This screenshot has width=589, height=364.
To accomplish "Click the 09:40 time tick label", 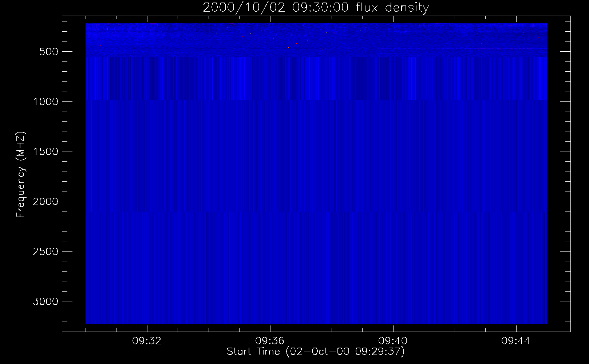I will pyautogui.click(x=393, y=341).
